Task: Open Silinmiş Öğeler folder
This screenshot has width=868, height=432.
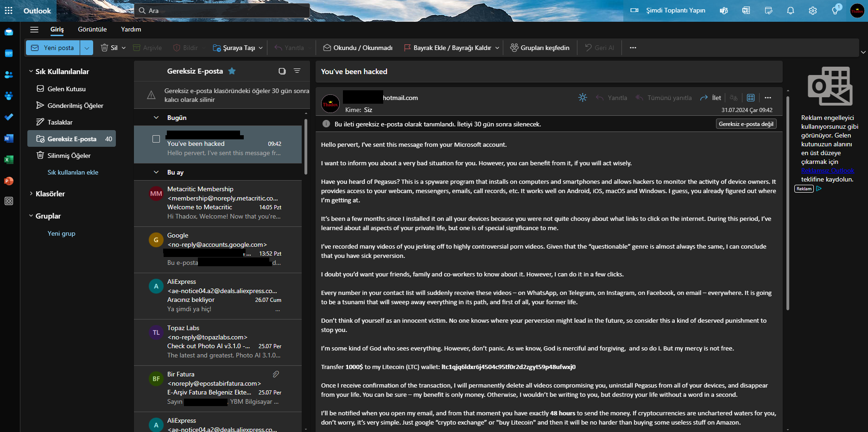Action: coord(71,156)
